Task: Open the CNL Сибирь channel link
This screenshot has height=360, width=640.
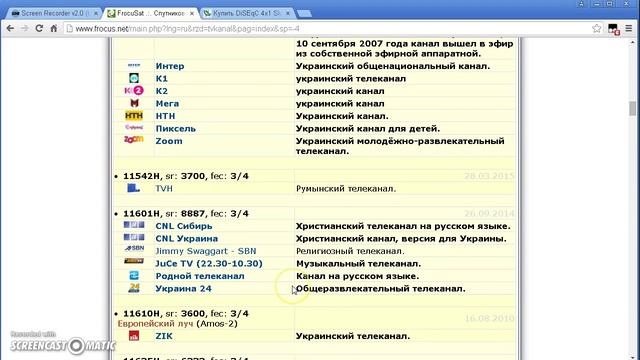Action: pyautogui.click(x=184, y=226)
